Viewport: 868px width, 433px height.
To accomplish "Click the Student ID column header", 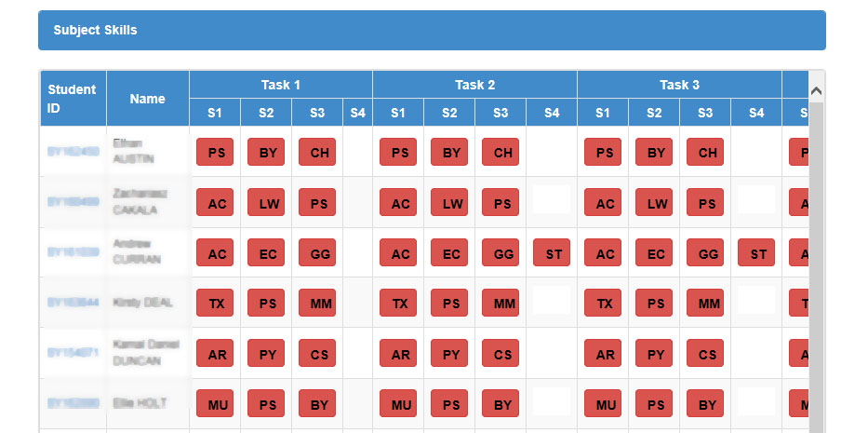I will tap(73, 99).
